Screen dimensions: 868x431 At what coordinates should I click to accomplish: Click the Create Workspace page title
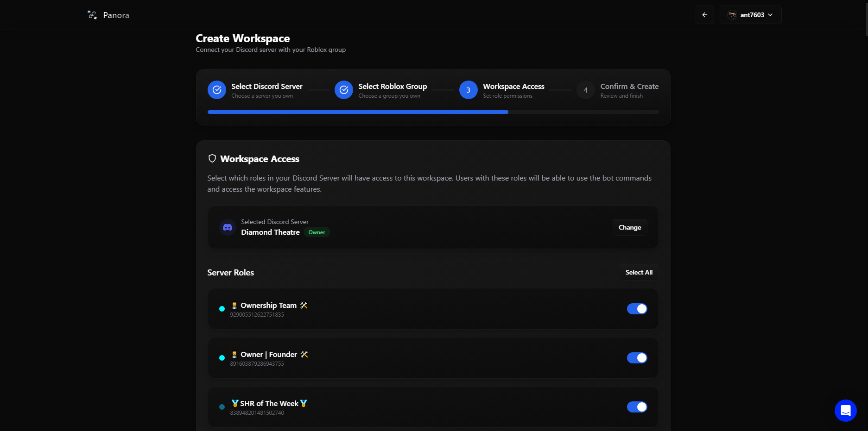click(242, 38)
